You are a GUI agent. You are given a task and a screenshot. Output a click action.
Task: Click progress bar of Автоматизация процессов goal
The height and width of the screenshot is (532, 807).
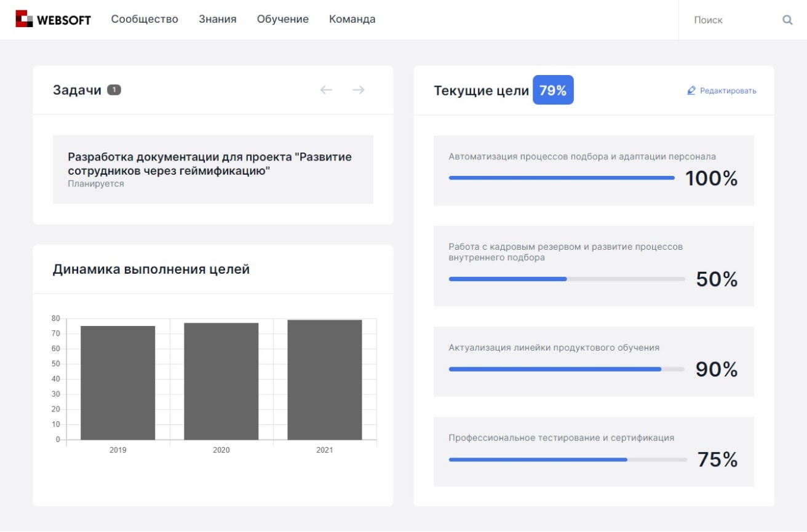[x=562, y=178]
